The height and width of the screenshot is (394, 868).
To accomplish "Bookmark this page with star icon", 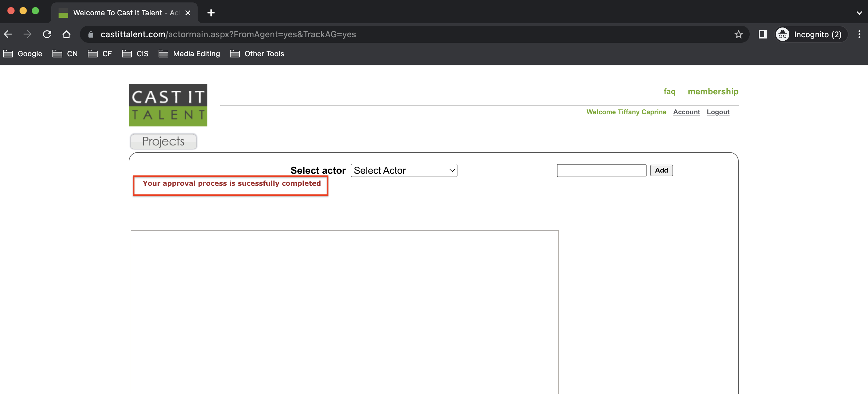I will (x=738, y=34).
